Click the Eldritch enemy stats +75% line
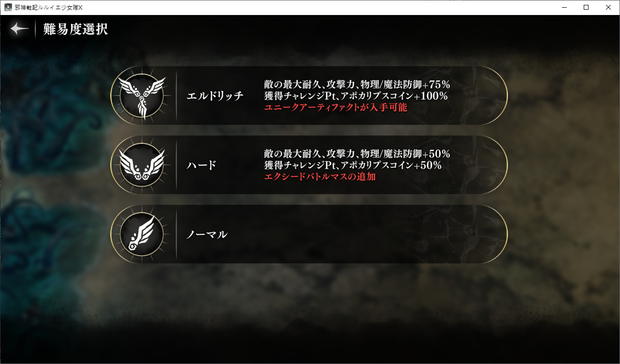Viewport: 620px width, 364px height. point(357,84)
